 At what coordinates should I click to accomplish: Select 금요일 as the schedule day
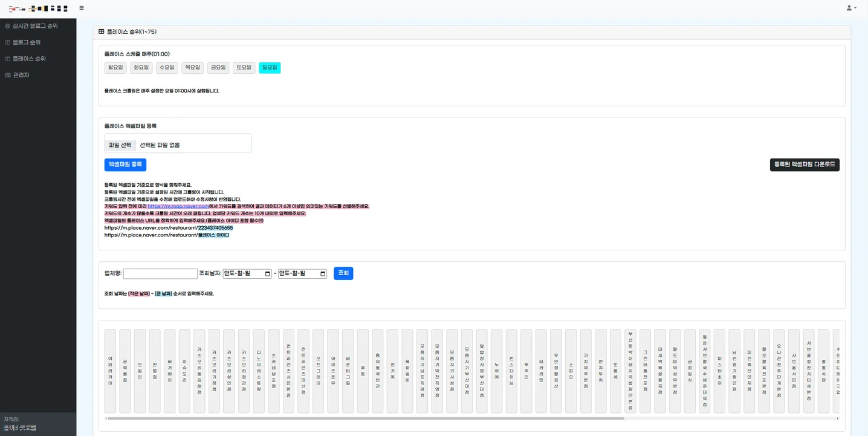coord(218,68)
